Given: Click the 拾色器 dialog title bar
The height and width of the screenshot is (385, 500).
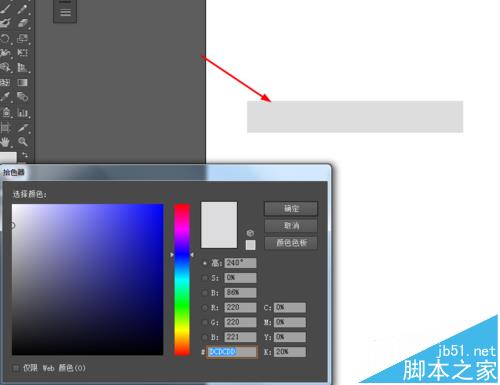Looking at the screenshot, I should coord(166,172).
